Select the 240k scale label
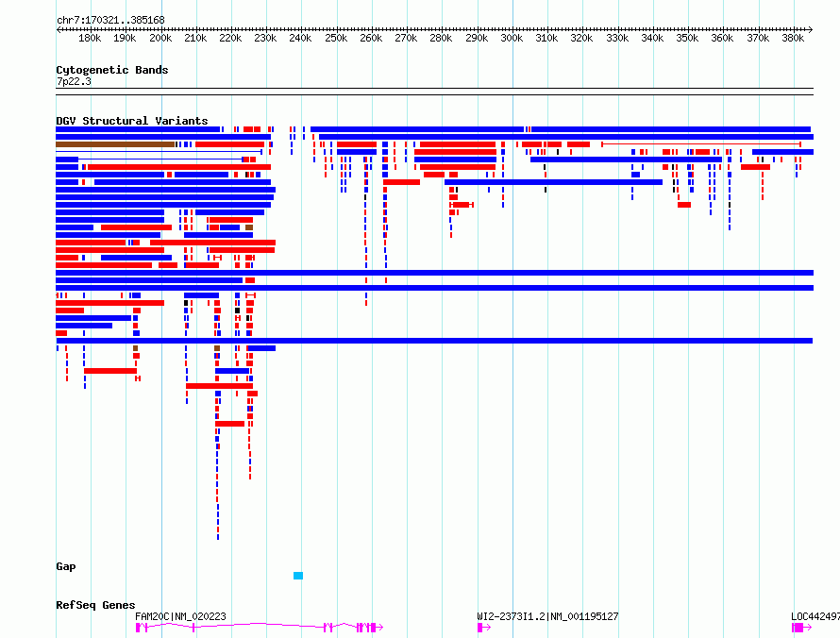 (x=300, y=38)
